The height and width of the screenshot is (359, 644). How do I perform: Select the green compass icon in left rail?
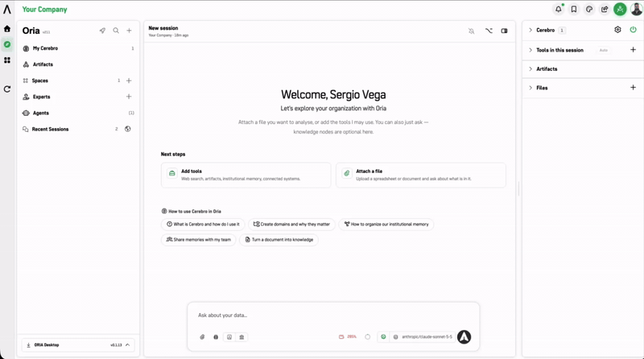tap(7, 44)
